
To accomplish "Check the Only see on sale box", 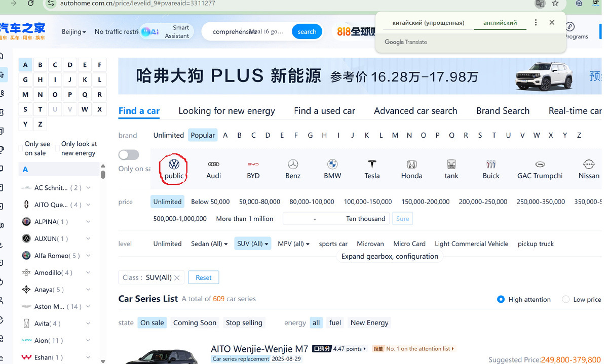I will coord(21,148).
